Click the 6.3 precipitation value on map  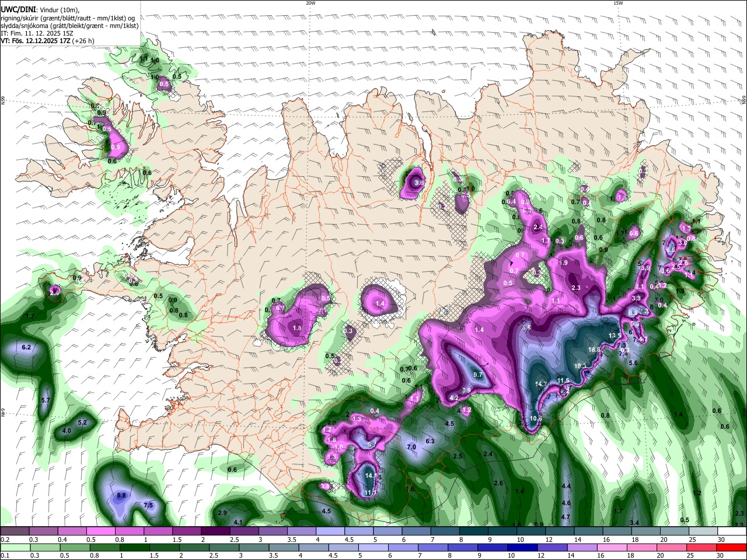[x=430, y=441]
